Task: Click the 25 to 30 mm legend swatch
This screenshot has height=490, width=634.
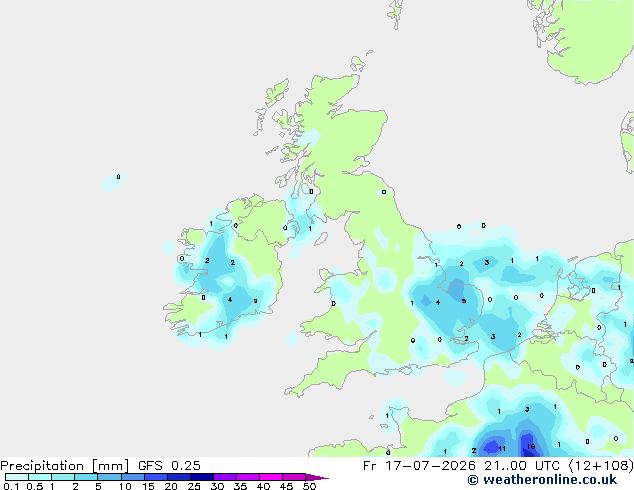Action: coord(201,477)
